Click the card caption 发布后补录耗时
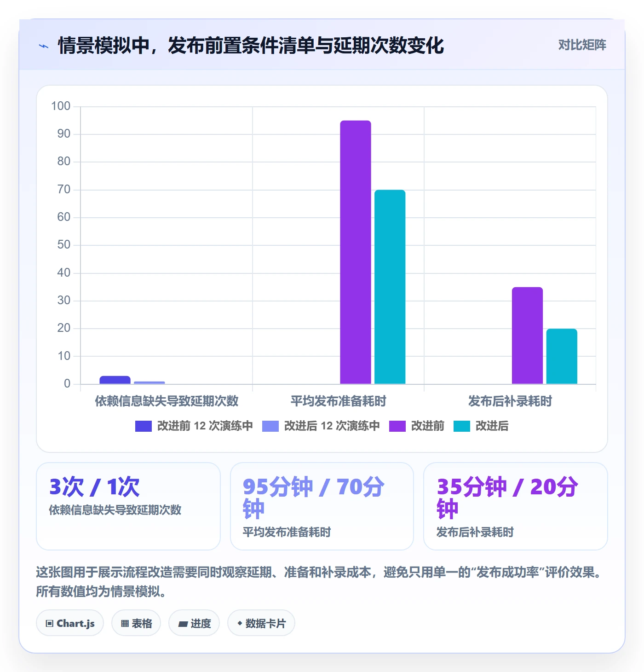The image size is (644, 672). click(x=475, y=532)
